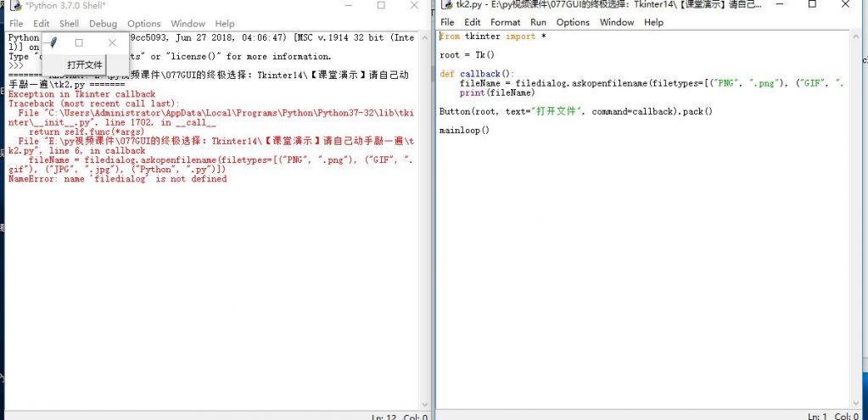The image size is (868, 420).
Task: Maximize the Python 3.7.0 Shell window
Action: coord(380,6)
